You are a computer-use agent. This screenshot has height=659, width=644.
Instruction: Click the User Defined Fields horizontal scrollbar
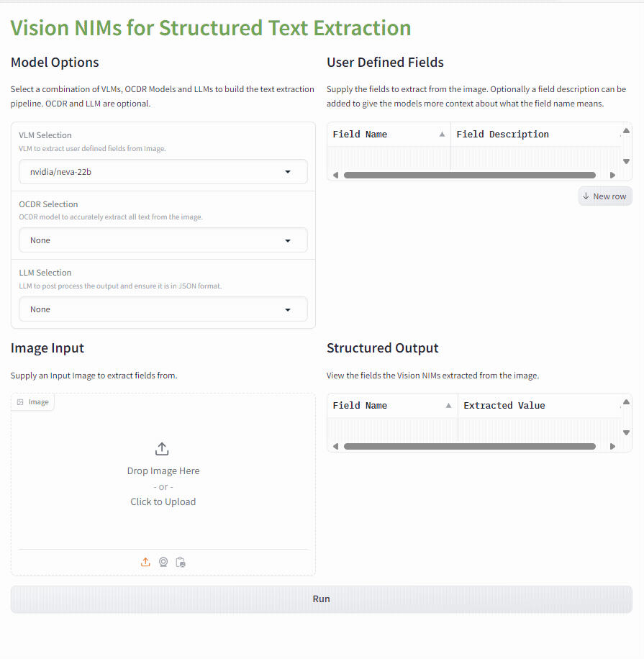point(469,175)
